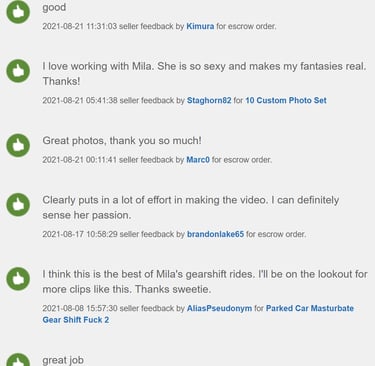Viewport: 375px width, 366px height.
Task: Click the 2021-08-17 10:58:29 feedback timestamp
Action: (x=80, y=234)
